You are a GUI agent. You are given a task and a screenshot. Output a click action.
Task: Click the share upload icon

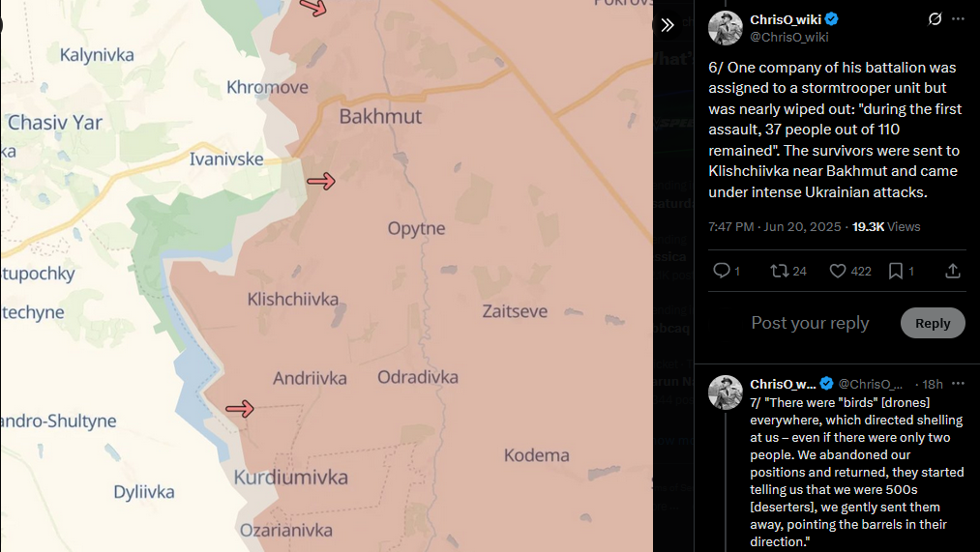[953, 271]
